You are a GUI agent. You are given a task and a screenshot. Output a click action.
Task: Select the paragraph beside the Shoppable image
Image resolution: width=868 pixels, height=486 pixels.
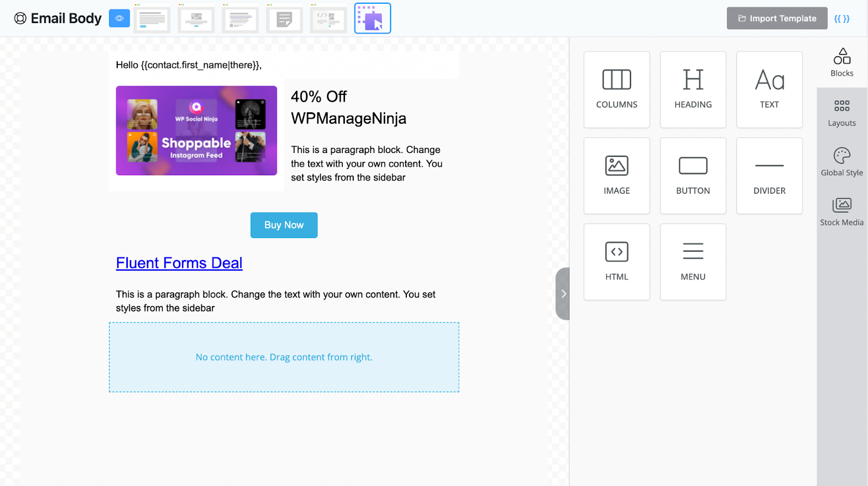367,163
